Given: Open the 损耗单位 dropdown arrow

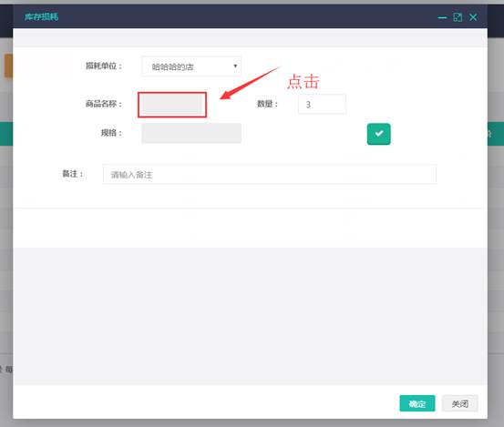Looking at the screenshot, I should point(235,66).
